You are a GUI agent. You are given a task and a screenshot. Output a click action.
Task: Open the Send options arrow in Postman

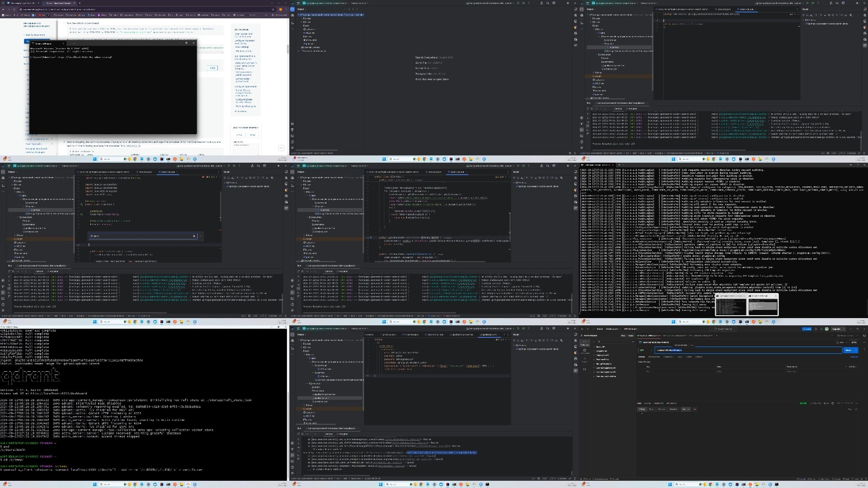coord(856,350)
